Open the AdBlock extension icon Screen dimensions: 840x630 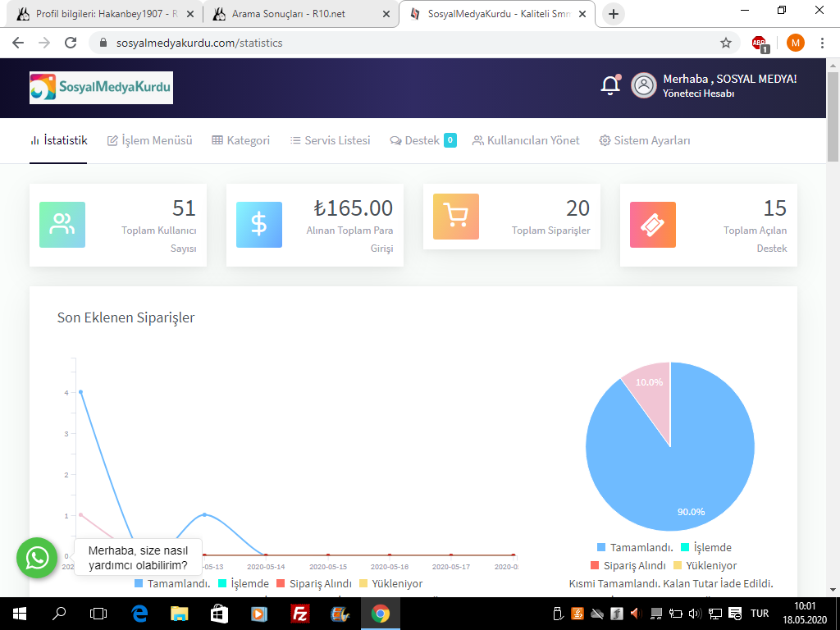[x=760, y=43]
